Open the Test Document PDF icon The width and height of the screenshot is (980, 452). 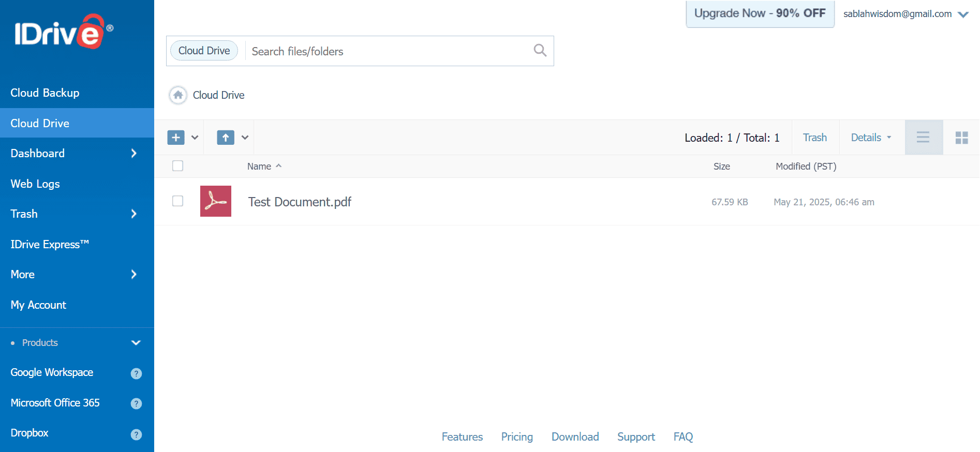[216, 201]
